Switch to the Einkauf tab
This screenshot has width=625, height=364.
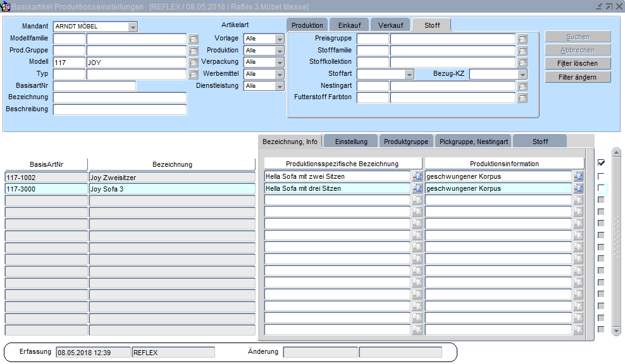[x=349, y=25]
